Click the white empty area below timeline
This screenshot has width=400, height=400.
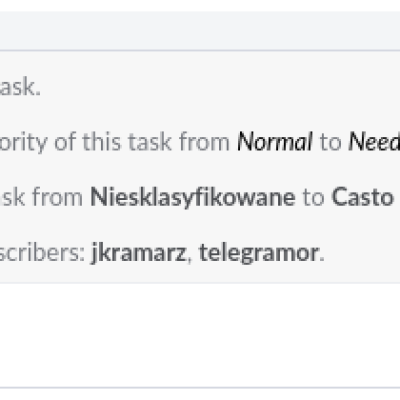(x=200, y=335)
